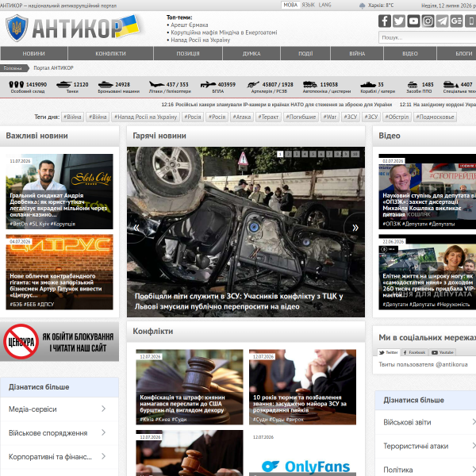Screen dimensions: 476x476
Task: Open the ПОЗИЦІЯ menu
Action: pyautogui.click(x=188, y=53)
